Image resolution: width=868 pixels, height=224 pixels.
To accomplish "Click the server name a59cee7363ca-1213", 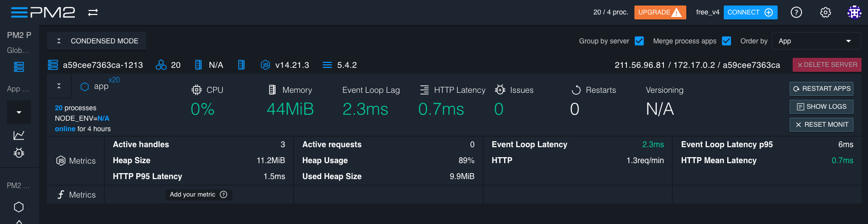I will (x=103, y=65).
